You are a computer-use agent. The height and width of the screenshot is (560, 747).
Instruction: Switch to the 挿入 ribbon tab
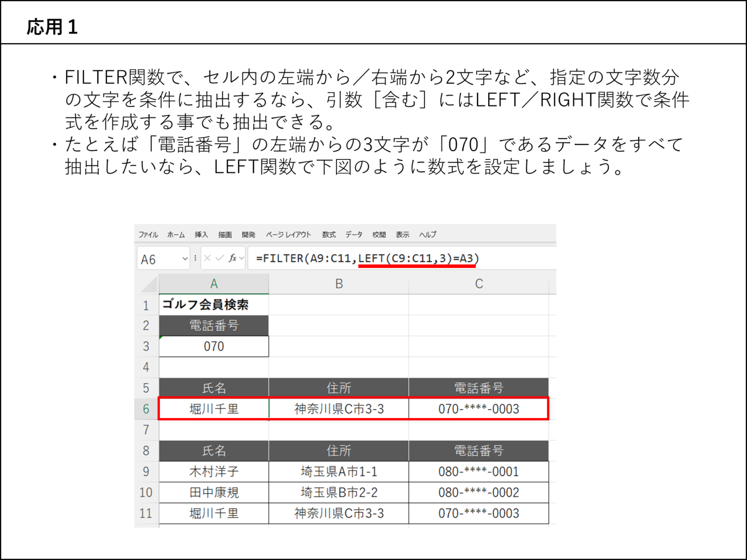201,234
